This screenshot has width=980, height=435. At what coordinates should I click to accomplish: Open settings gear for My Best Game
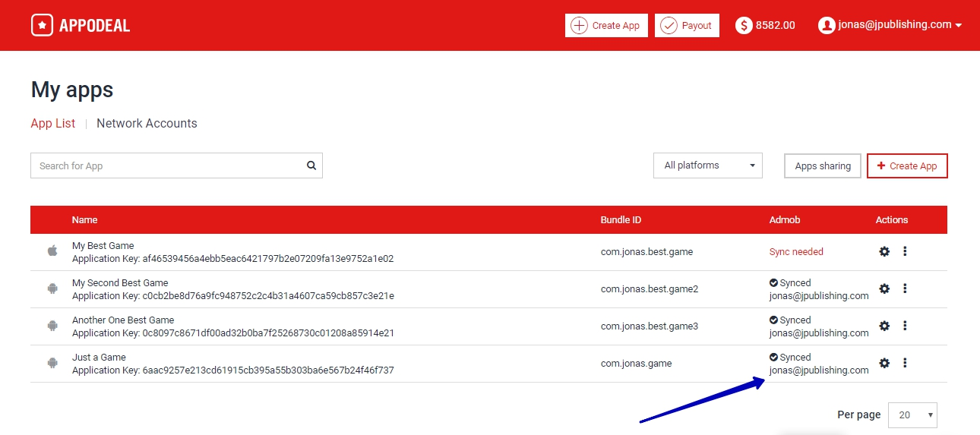pos(884,251)
